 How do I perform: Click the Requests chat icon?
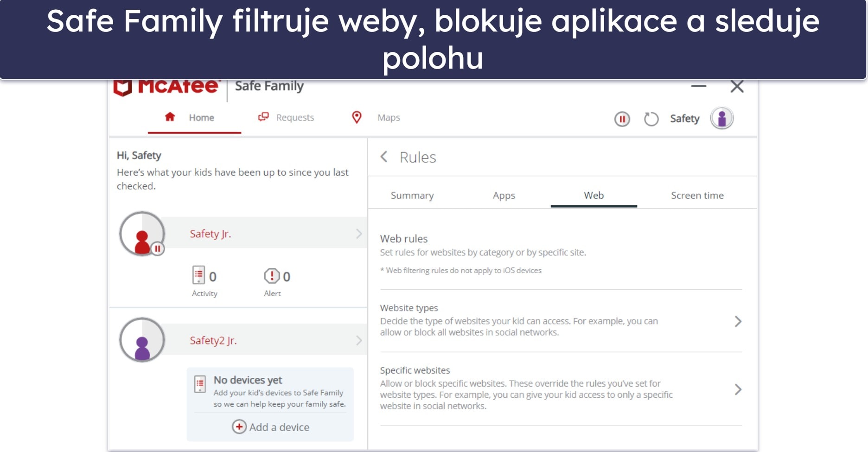click(x=263, y=117)
